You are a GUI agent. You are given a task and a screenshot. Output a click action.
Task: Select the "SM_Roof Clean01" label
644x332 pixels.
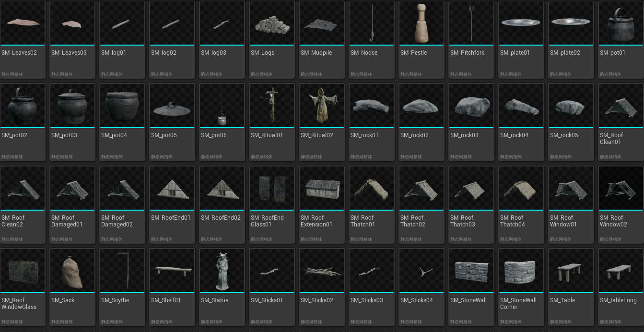611,139
